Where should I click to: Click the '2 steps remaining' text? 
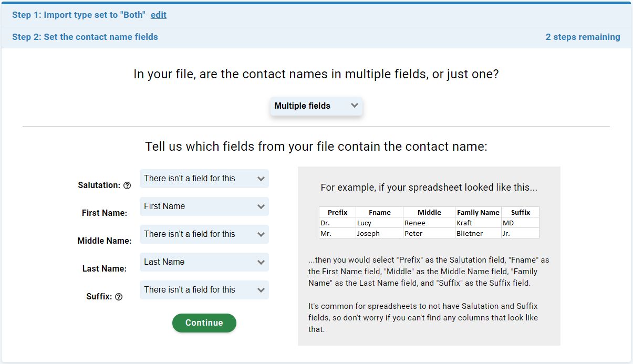(583, 37)
